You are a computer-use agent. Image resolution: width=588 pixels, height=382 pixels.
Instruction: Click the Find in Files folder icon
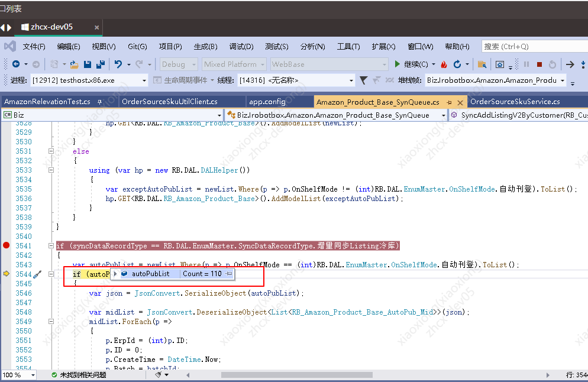482,64
